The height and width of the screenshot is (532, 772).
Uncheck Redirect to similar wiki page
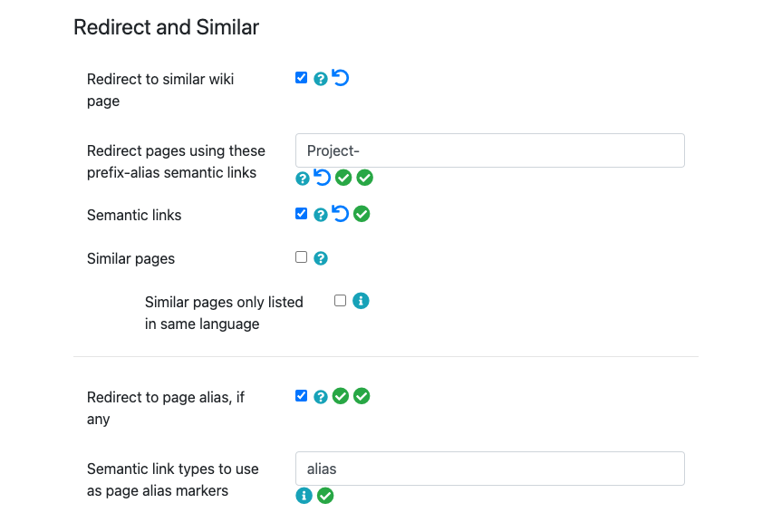pyautogui.click(x=302, y=78)
